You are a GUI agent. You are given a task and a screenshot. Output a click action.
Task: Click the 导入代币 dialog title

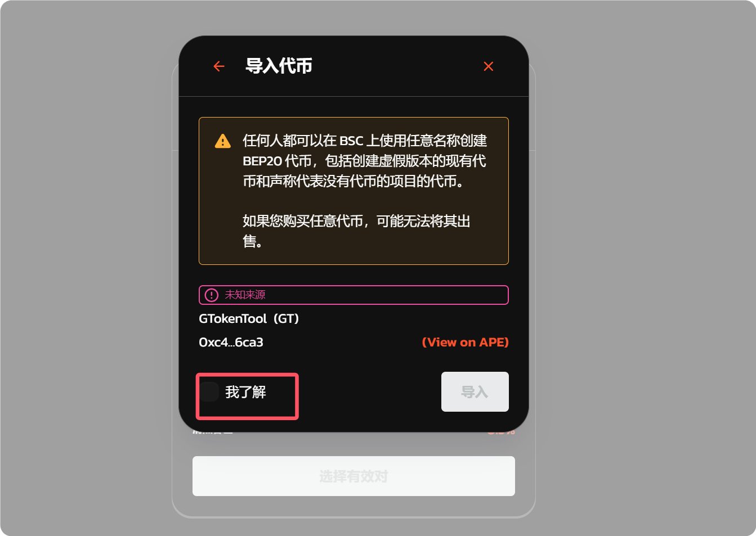tap(279, 66)
